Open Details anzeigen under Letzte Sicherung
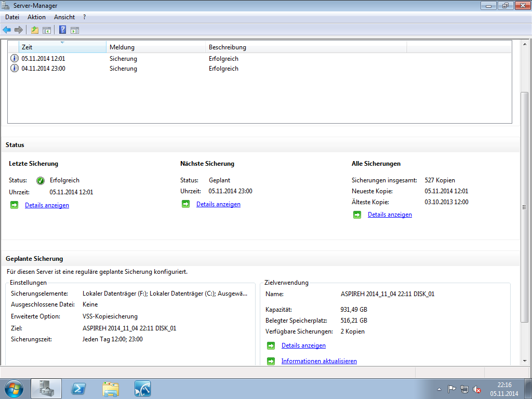 47,205
